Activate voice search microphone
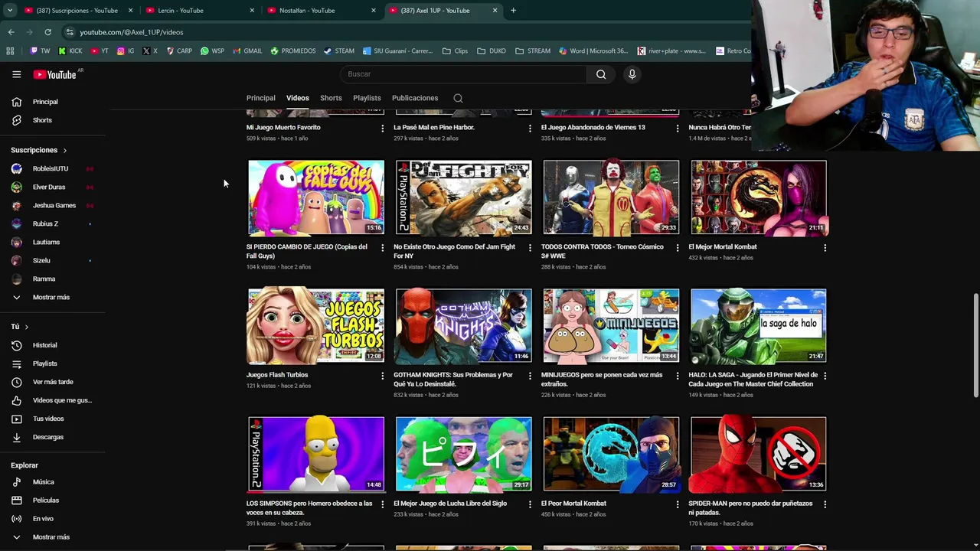980x551 pixels. point(632,74)
